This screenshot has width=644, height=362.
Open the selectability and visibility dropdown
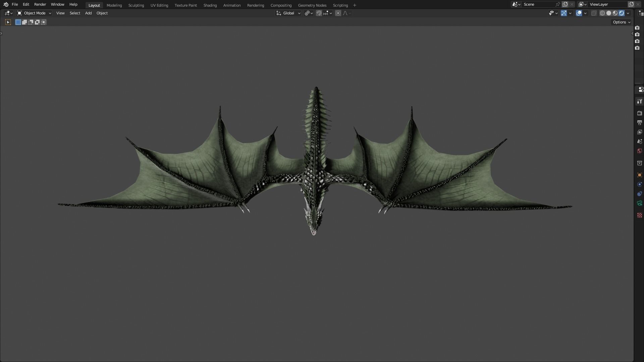tap(553, 13)
